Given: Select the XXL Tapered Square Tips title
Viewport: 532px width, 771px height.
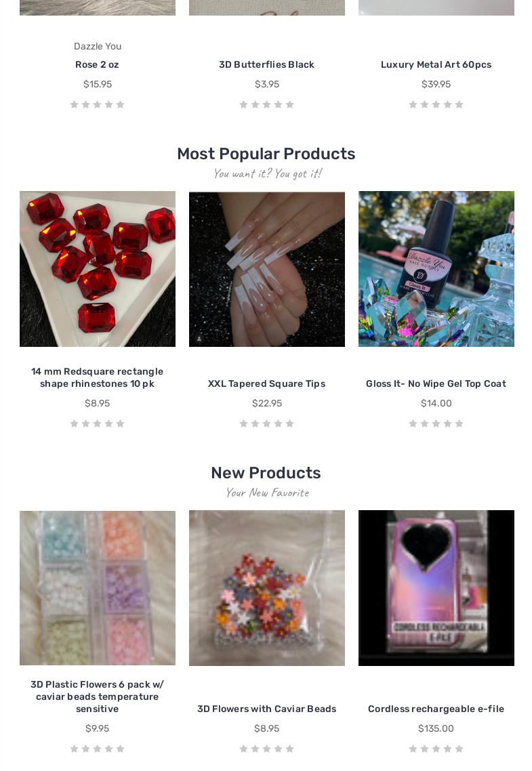Looking at the screenshot, I should pyautogui.click(x=266, y=383).
